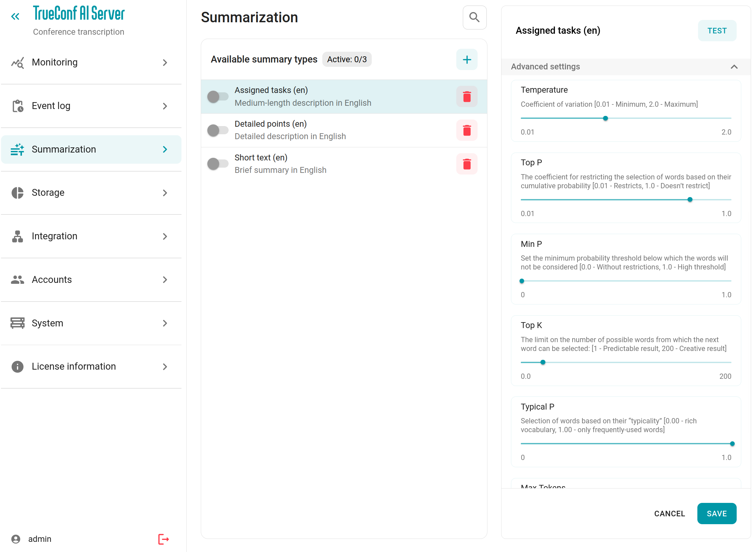Enable the Assigned tasks (en) toggle
This screenshot has height=552, width=756.
[217, 97]
